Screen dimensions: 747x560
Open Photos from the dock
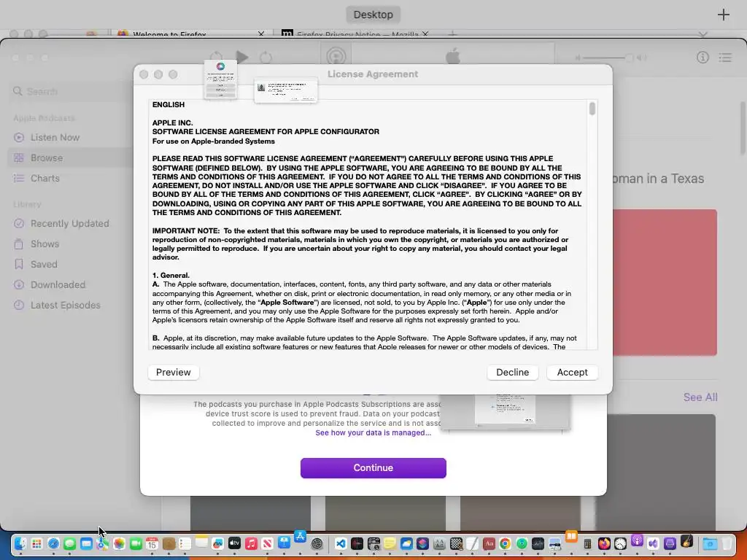click(119, 543)
